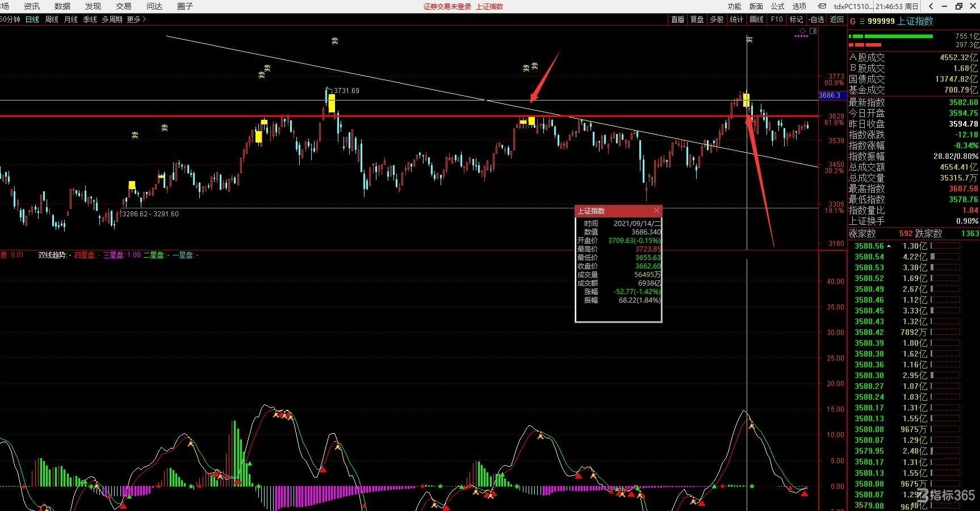Select the 多周期 multi-period view
Screen dimensions: 980x511
pyautogui.click(x=112, y=19)
